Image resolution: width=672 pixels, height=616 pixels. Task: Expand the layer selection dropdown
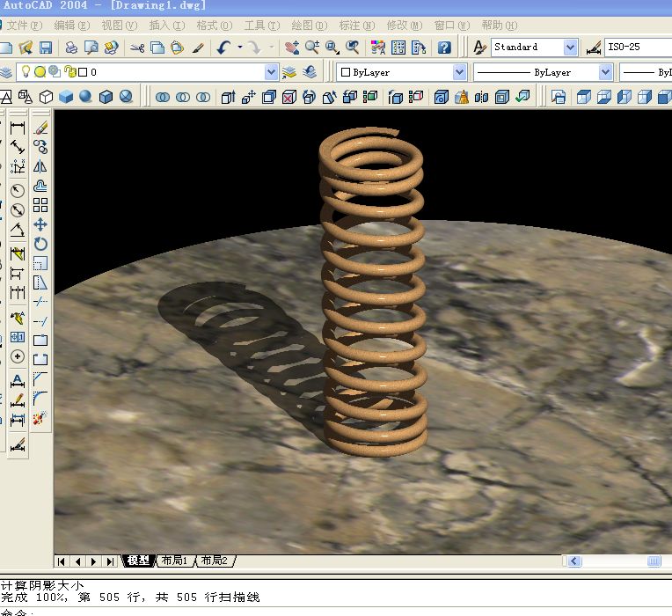pyautogui.click(x=271, y=72)
